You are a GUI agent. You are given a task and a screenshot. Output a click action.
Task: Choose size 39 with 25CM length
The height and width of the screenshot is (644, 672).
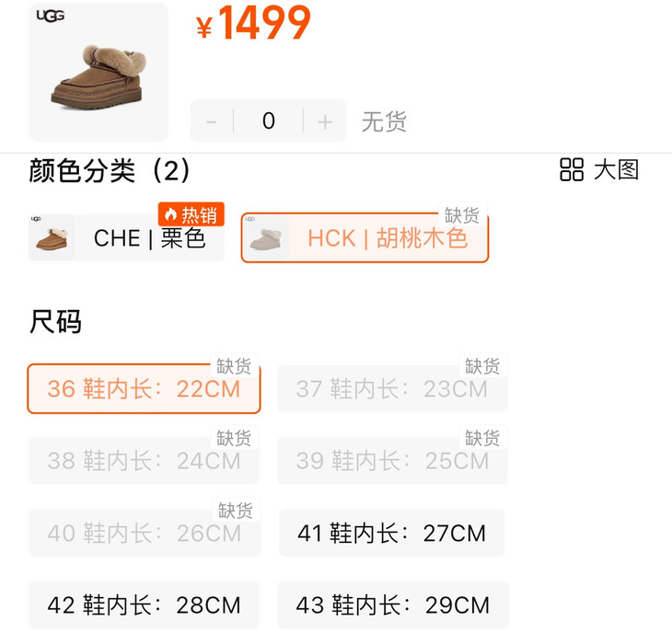(x=392, y=461)
